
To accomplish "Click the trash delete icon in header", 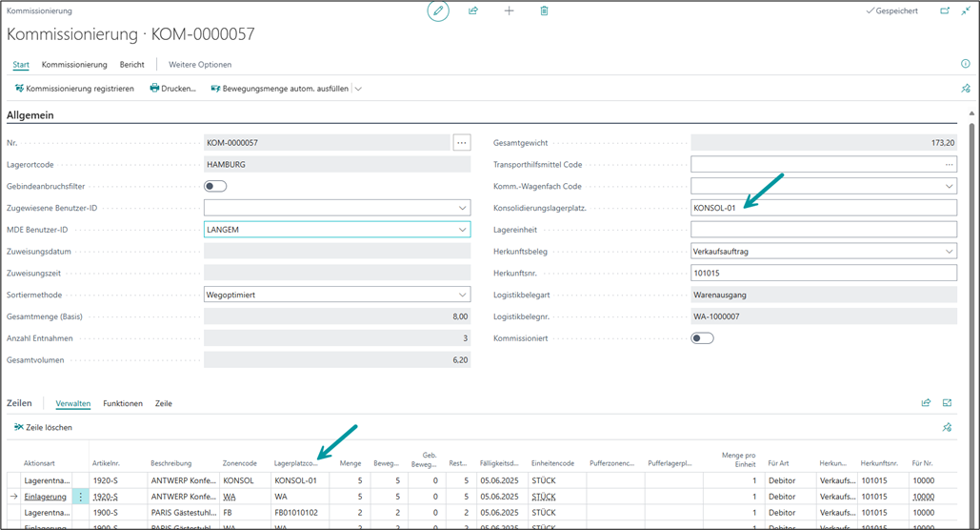I will [544, 10].
